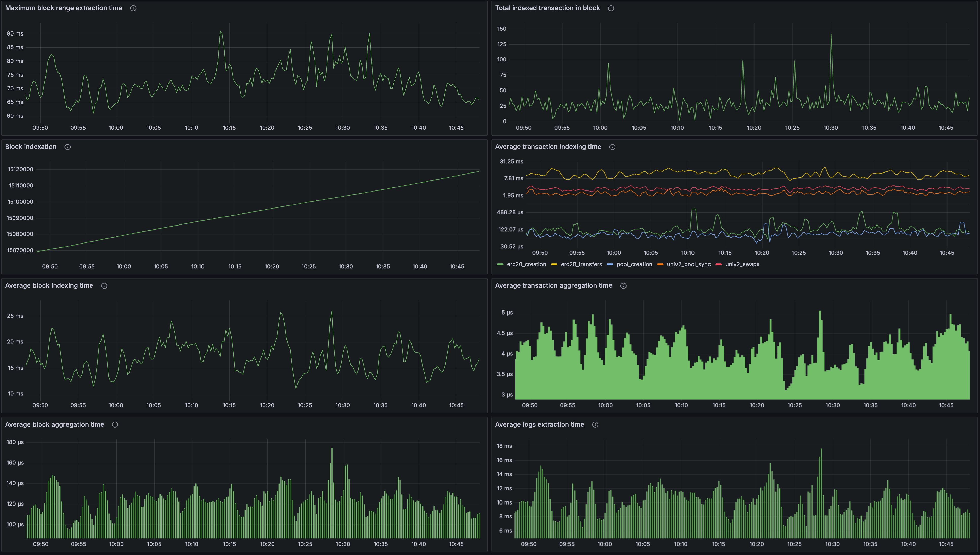Image resolution: width=980 pixels, height=555 pixels.
Task: Click 10:30 label in Total indexed transaction chart
Action: (x=831, y=128)
